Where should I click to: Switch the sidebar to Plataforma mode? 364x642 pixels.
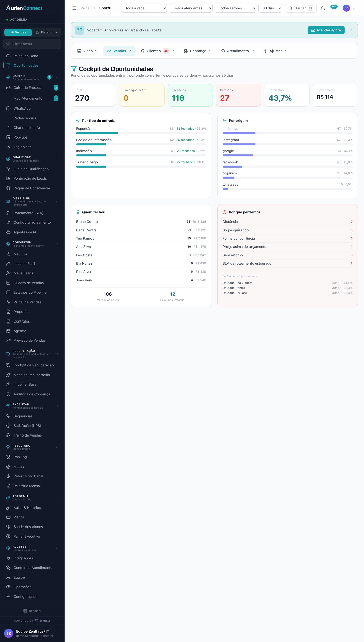pos(47,32)
